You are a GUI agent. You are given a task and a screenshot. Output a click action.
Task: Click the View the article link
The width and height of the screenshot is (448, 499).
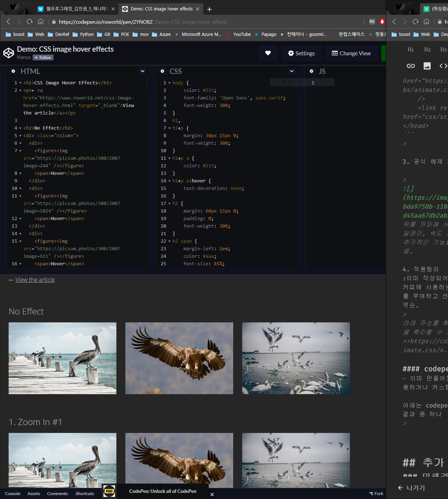click(x=35, y=280)
